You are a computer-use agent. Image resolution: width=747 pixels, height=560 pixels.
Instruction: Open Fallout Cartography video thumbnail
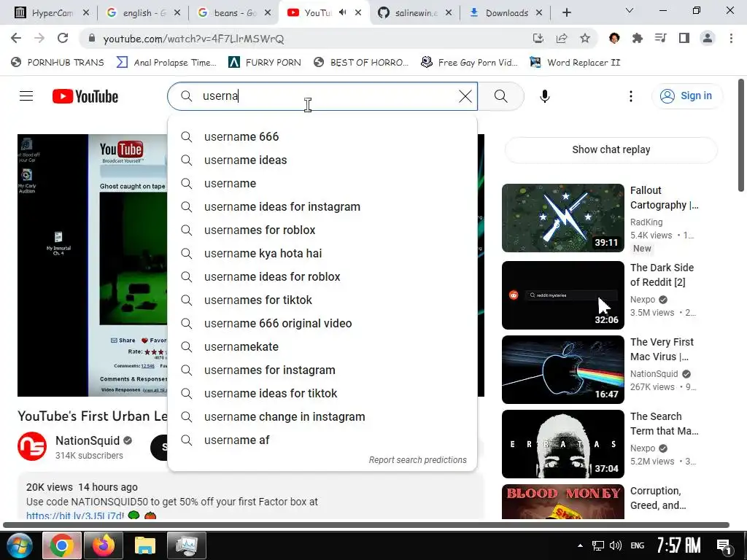pyautogui.click(x=562, y=217)
